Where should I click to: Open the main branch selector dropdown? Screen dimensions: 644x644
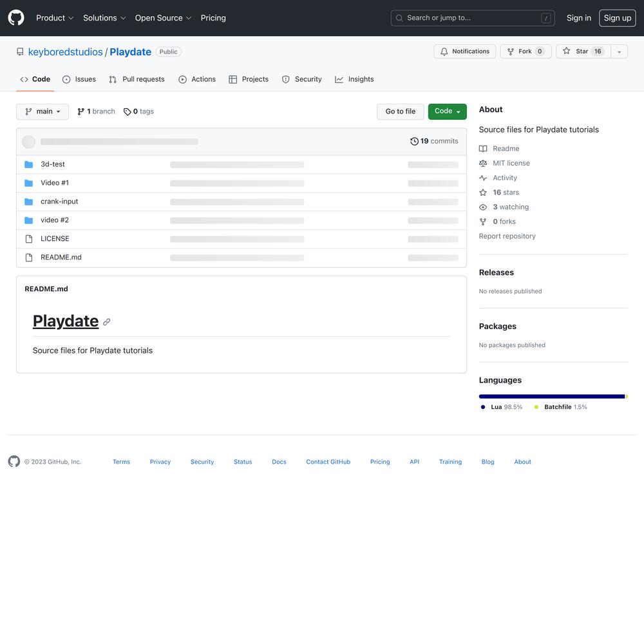click(x=43, y=111)
